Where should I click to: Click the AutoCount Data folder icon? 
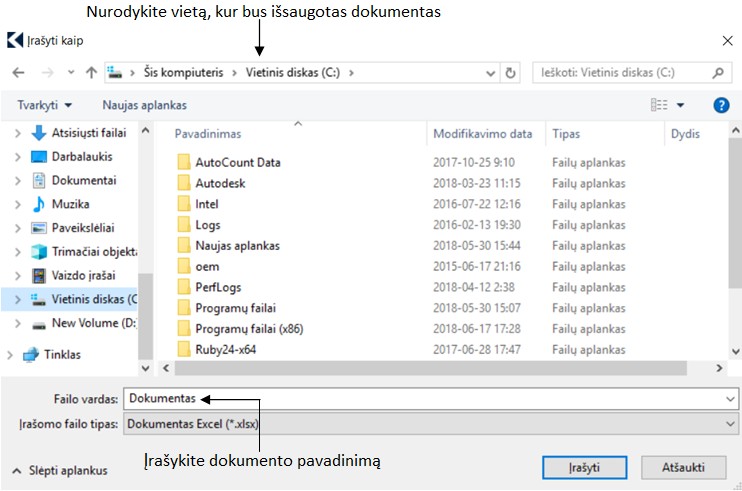pos(184,162)
